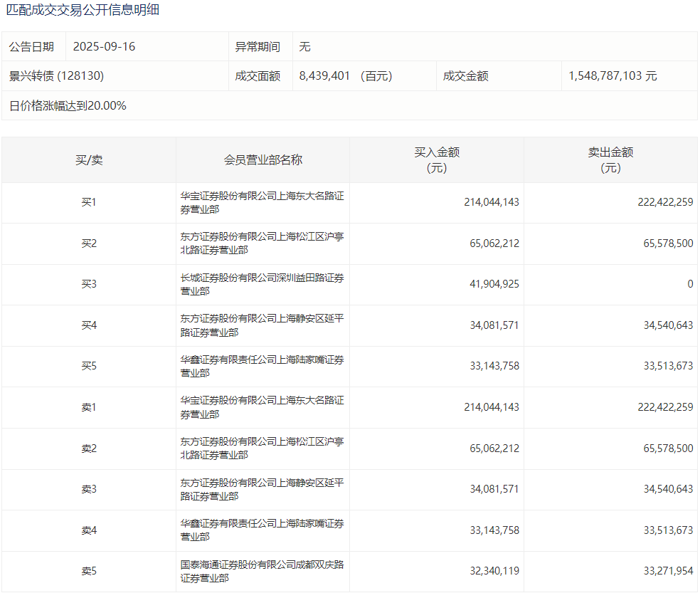Open 华鑫证券上海陆家嘴 branch in 买5 row
700x598 pixels.
click(262, 366)
